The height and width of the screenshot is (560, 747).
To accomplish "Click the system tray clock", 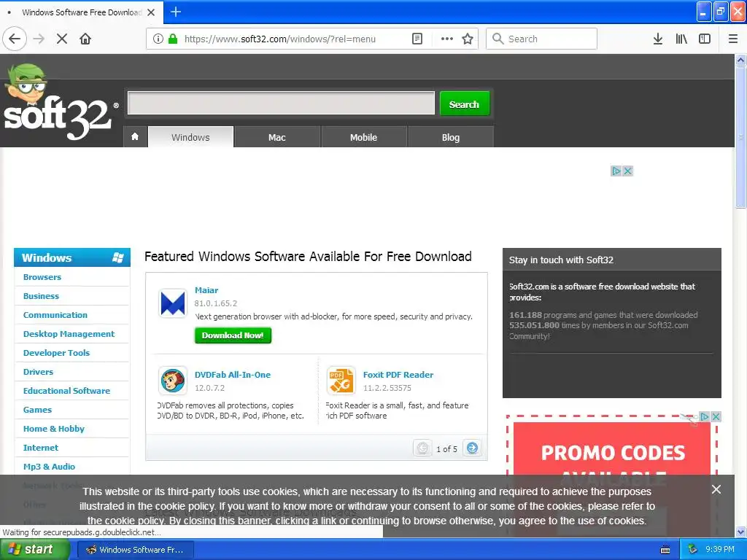I will pyautogui.click(x=720, y=550).
